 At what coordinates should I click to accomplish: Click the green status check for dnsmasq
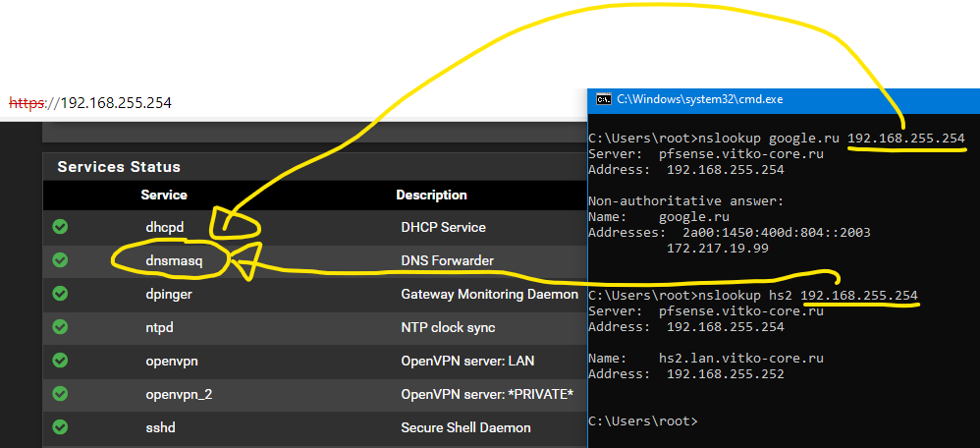pyautogui.click(x=60, y=259)
